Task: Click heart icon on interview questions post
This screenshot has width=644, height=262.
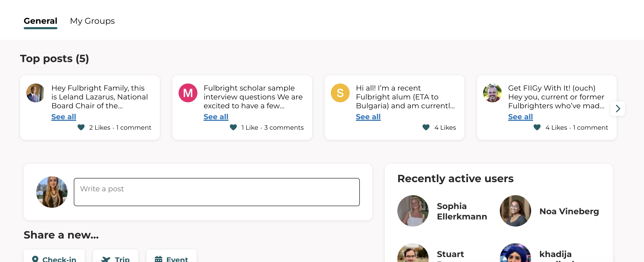Action: pos(233,127)
